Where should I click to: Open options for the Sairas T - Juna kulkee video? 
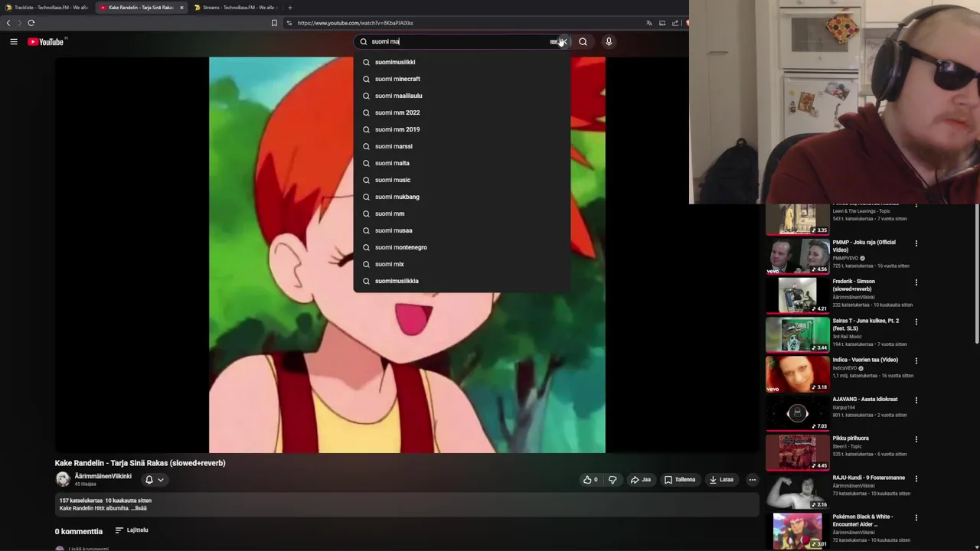click(x=916, y=321)
